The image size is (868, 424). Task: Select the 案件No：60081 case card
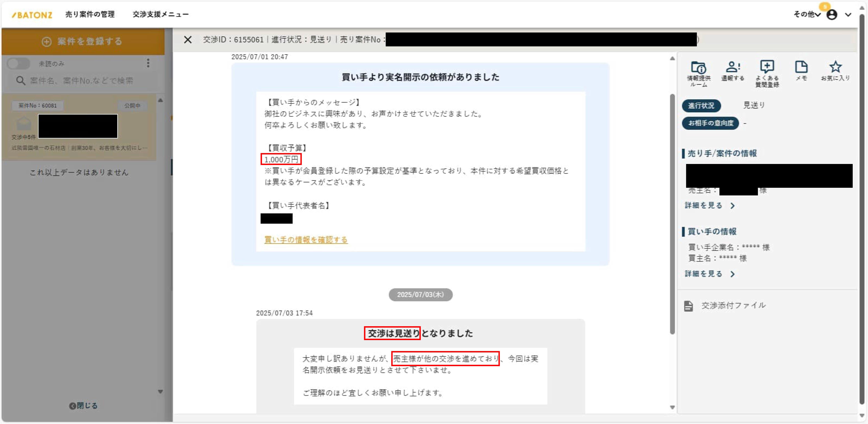click(79, 127)
